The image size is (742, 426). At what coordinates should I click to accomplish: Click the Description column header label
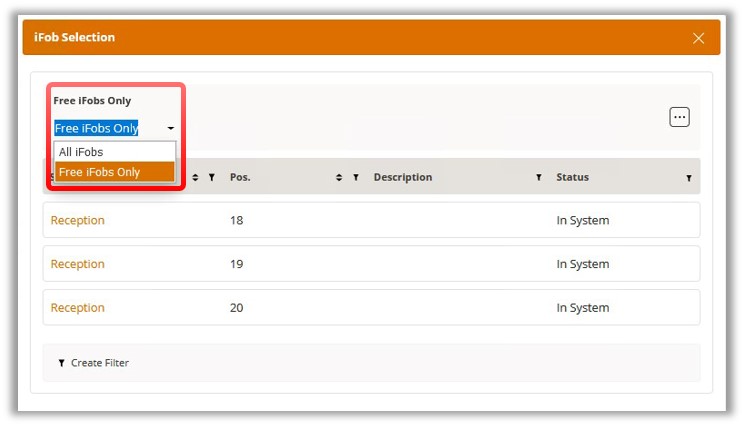pyautogui.click(x=402, y=177)
